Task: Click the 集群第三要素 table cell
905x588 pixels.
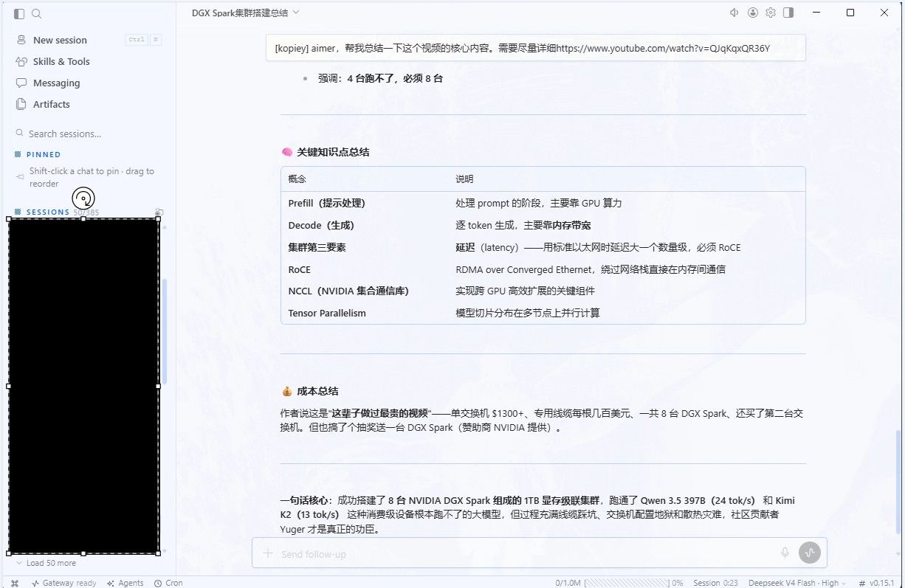Action: (317, 247)
